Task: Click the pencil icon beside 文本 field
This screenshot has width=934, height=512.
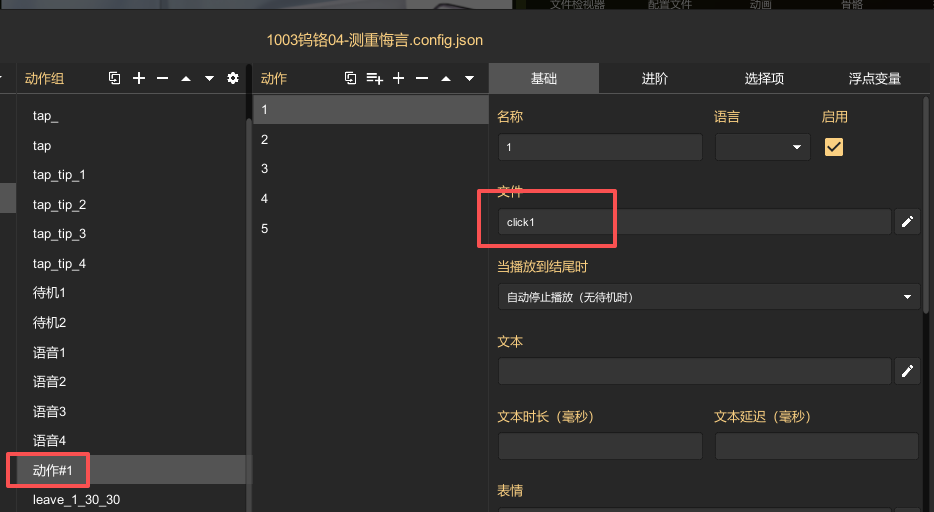Action: (x=907, y=371)
